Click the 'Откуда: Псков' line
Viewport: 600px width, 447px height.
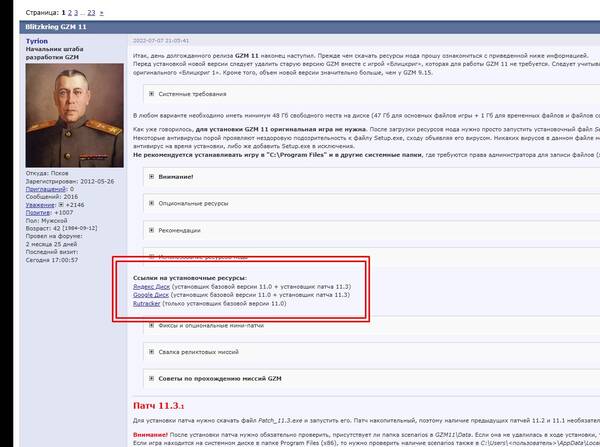[47, 173]
